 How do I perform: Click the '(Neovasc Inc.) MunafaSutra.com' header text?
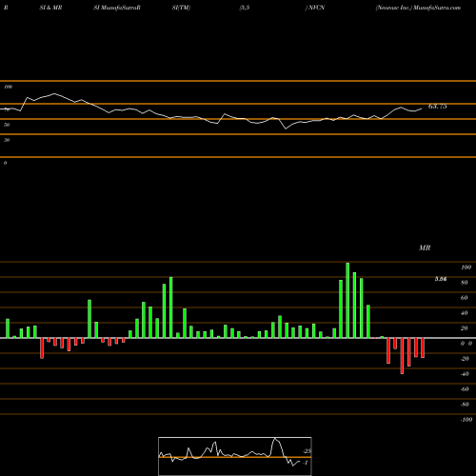click(418, 8)
